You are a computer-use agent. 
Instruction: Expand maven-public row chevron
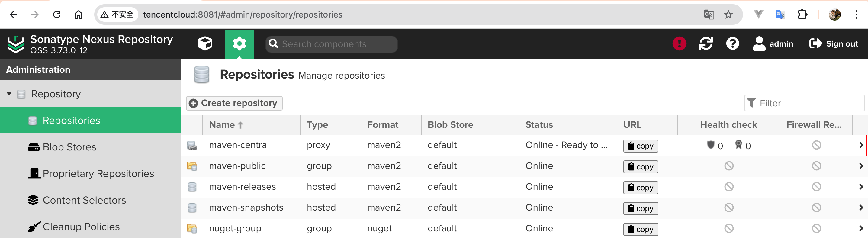861,166
